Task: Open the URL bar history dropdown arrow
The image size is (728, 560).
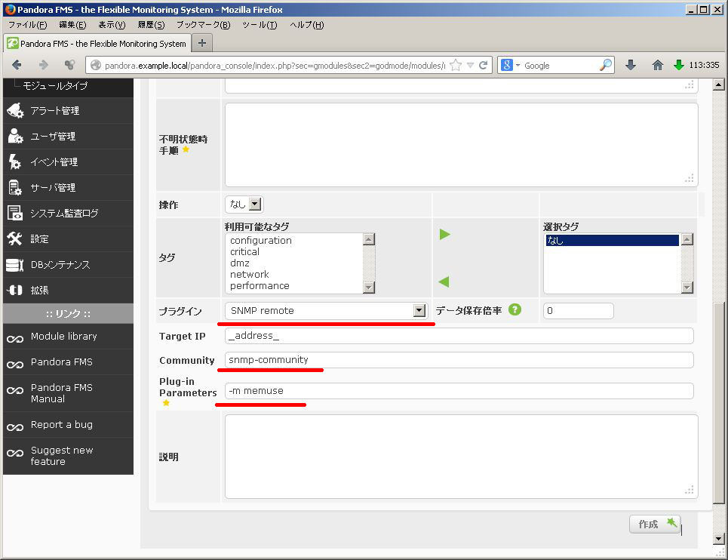Action: 470,65
